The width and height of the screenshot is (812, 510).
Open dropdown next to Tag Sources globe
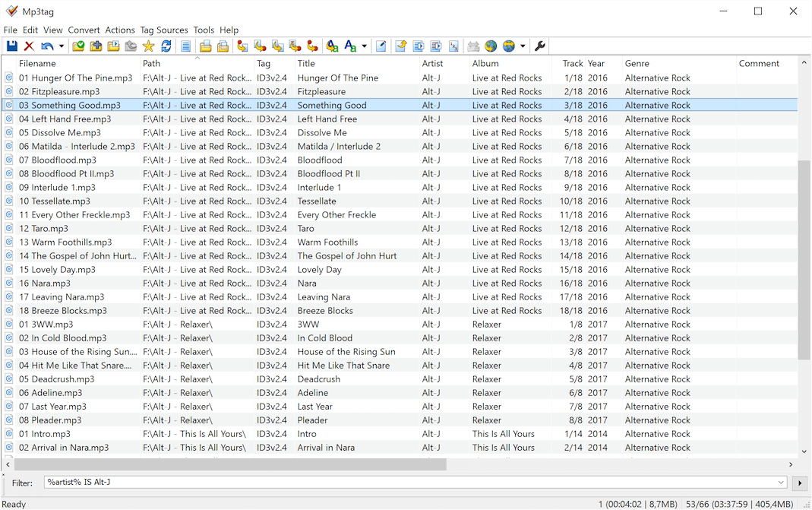[x=523, y=46]
